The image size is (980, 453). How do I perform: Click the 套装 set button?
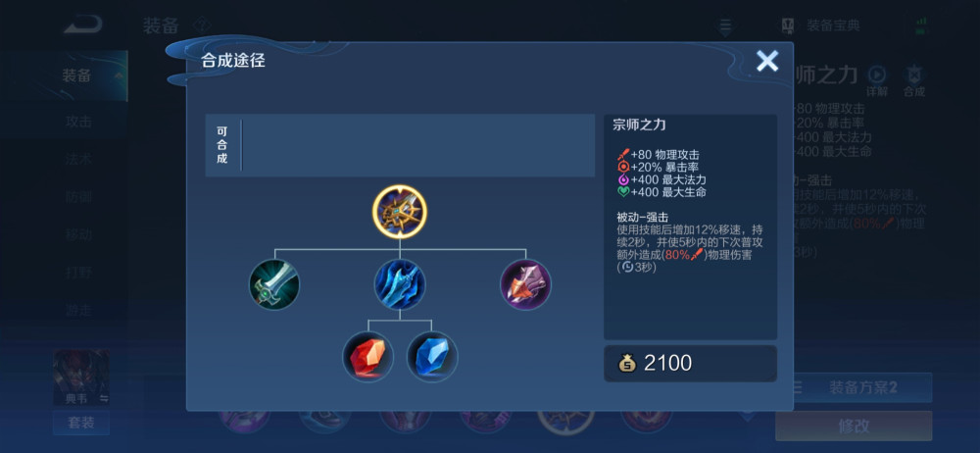81,423
